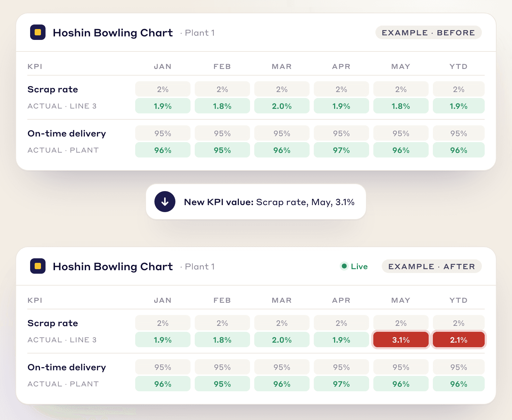Select the 1.8% May scrap cell in Before chart
512x420 pixels.
click(401, 106)
